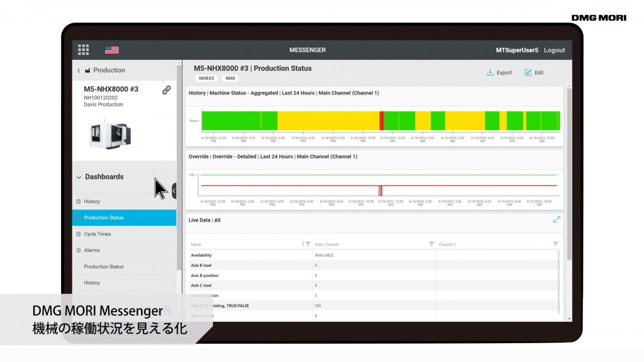
Task: Click the Axis C load row
Action: (x=374, y=285)
